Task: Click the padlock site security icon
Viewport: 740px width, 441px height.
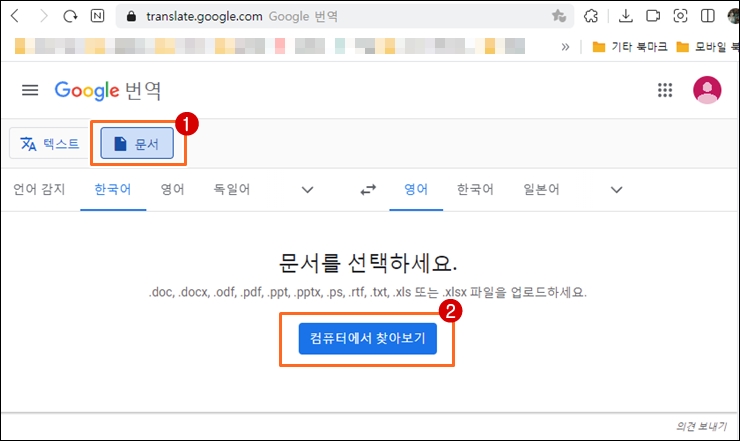Action: point(131,17)
